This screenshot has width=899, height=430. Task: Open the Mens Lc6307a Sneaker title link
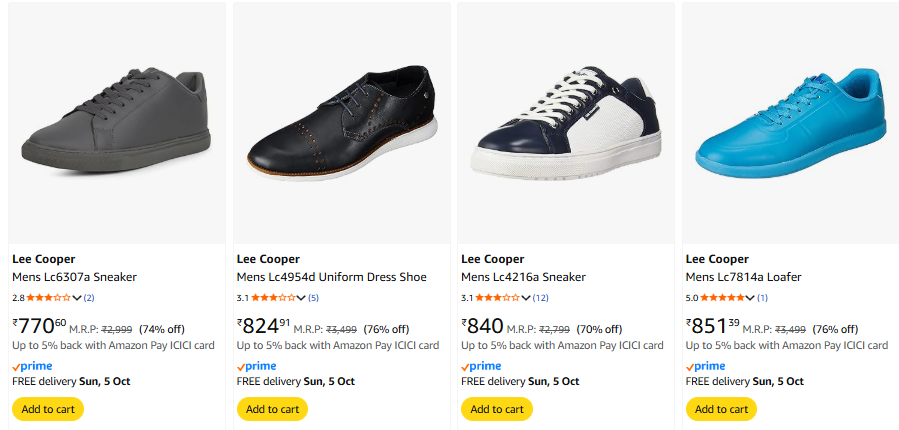coord(74,277)
